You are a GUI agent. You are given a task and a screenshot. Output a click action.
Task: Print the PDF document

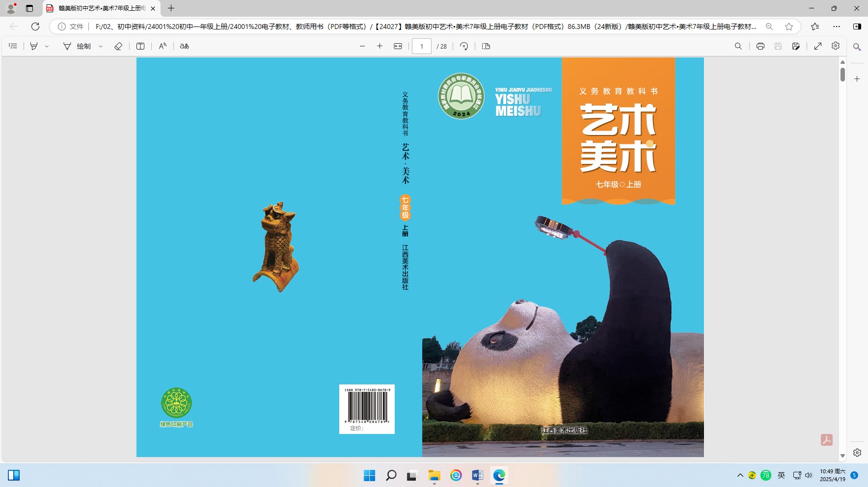[x=760, y=46]
